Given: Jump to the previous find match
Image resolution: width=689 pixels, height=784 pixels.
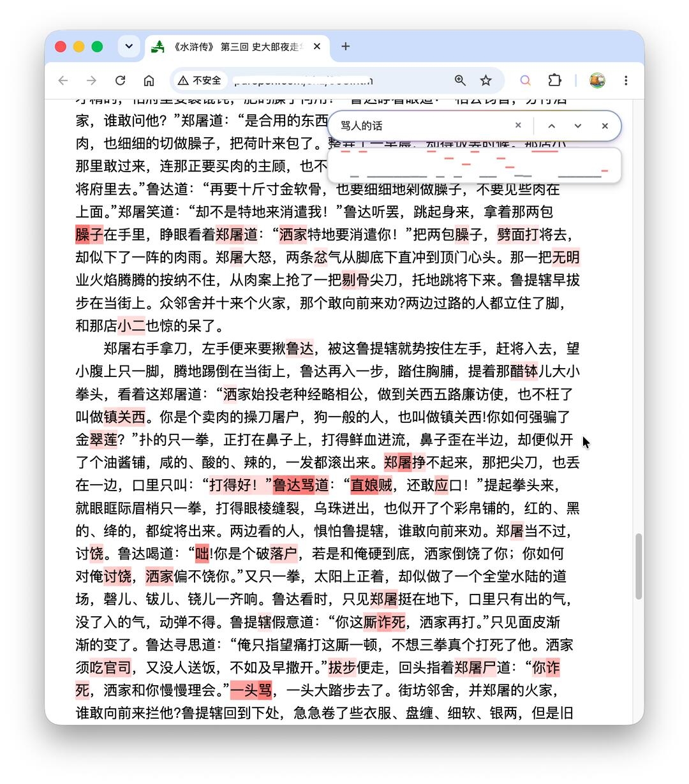Looking at the screenshot, I should coord(552,126).
